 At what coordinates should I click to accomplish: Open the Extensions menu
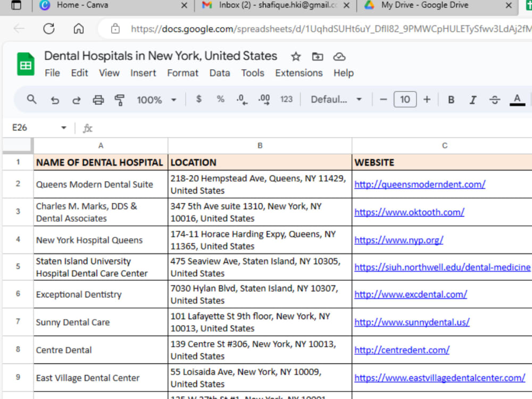(x=299, y=73)
